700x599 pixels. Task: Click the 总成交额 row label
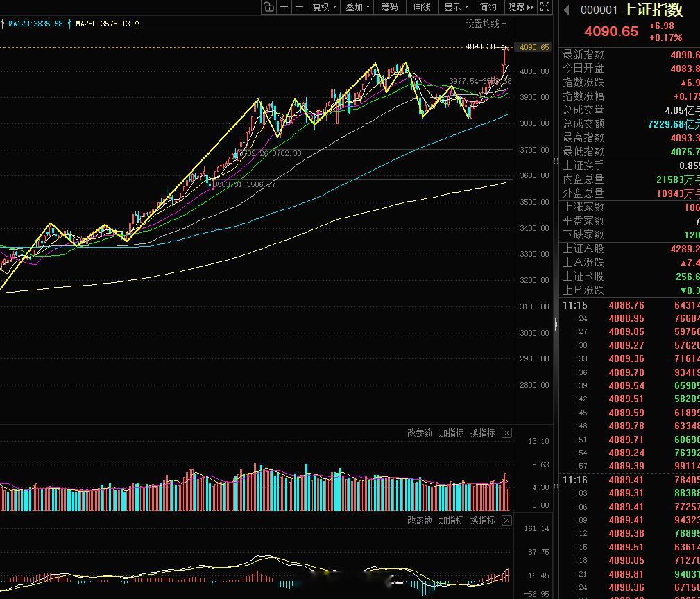[x=583, y=123]
